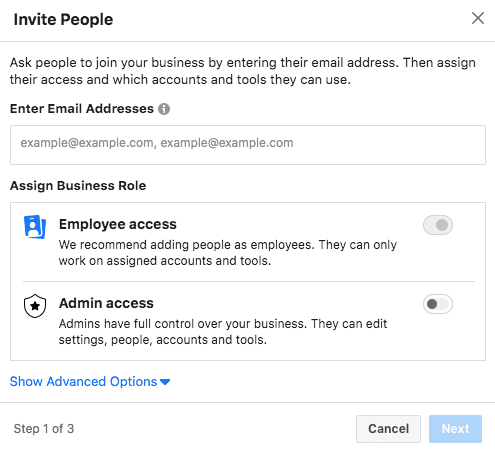
Task: Click the Admin access description text
Action: pyautogui.click(x=223, y=332)
